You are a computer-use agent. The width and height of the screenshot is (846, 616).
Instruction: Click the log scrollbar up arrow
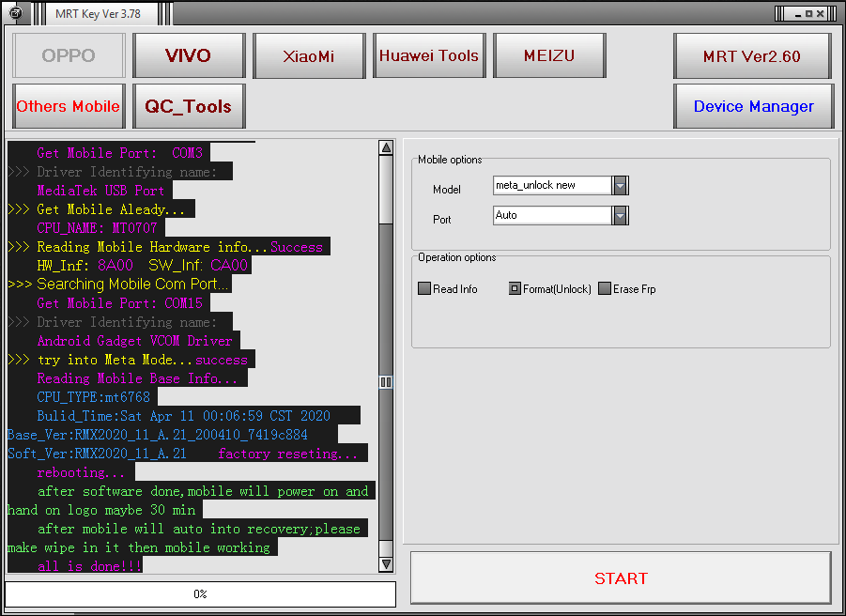pyautogui.click(x=386, y=147)
